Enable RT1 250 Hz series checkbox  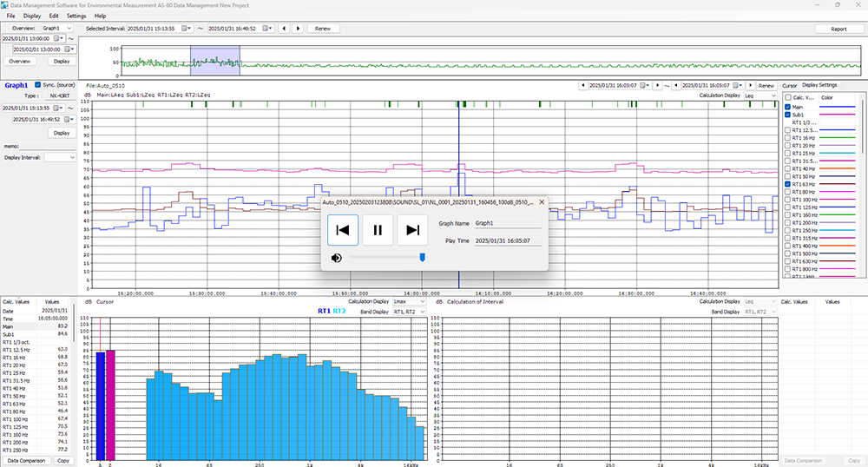(788, 231)
